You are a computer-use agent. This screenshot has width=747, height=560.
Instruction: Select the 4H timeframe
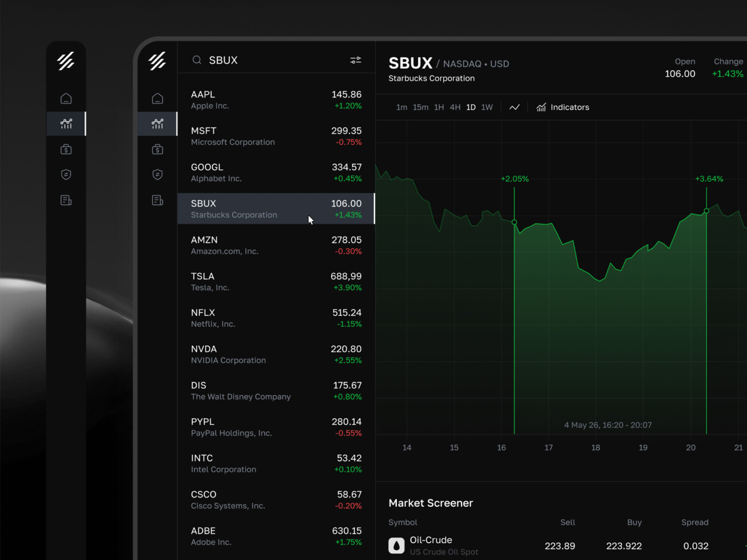[x=455, y=107]
